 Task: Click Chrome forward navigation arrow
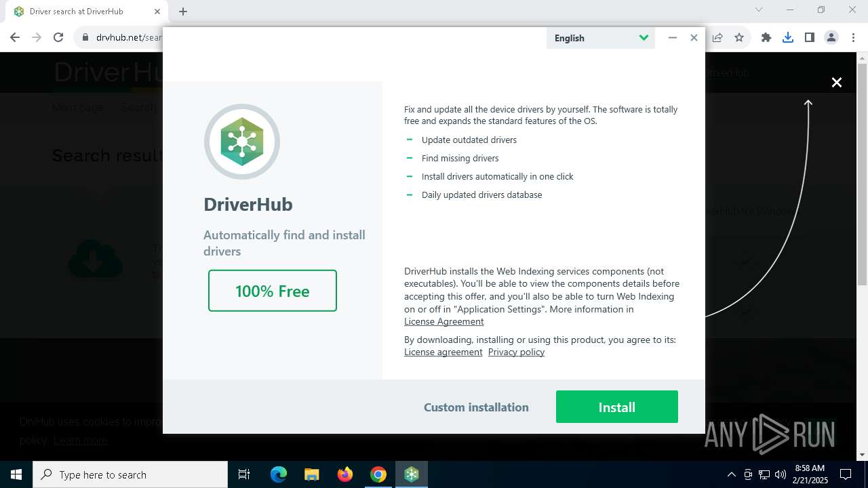(37, 37)
